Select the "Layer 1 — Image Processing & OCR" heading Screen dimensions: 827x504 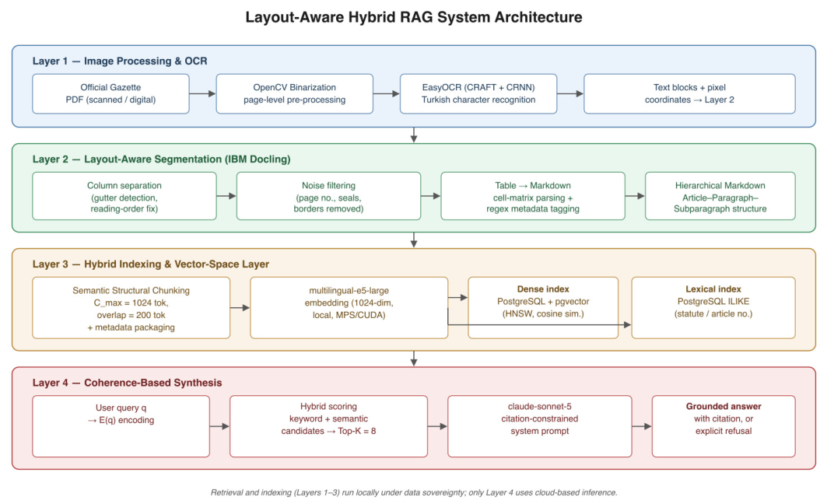[120, 61]
